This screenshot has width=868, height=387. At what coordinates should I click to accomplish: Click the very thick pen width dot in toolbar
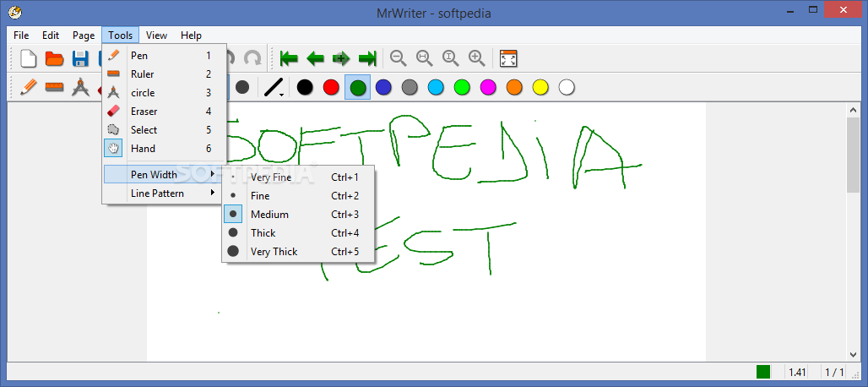click(242, 88)
